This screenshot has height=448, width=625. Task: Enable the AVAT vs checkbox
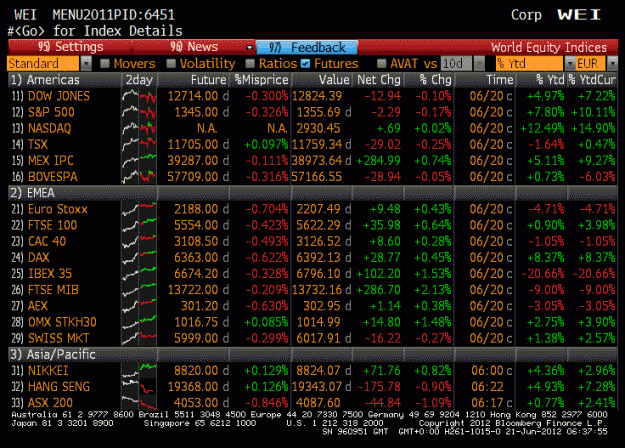click(381, 63)
